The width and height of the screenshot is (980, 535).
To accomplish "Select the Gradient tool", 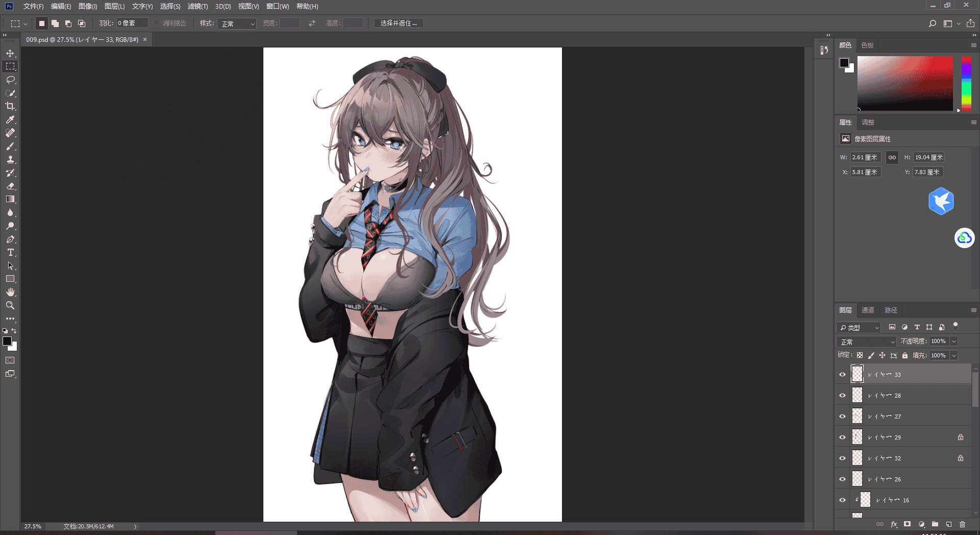I will (x=10, y=199).
